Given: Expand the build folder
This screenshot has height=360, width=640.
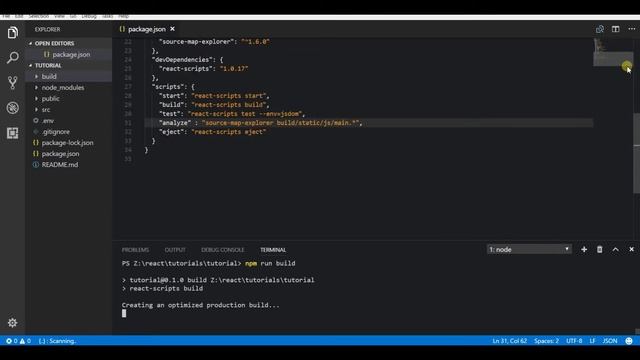Looking at the screenshot, I should click(49, 77).
